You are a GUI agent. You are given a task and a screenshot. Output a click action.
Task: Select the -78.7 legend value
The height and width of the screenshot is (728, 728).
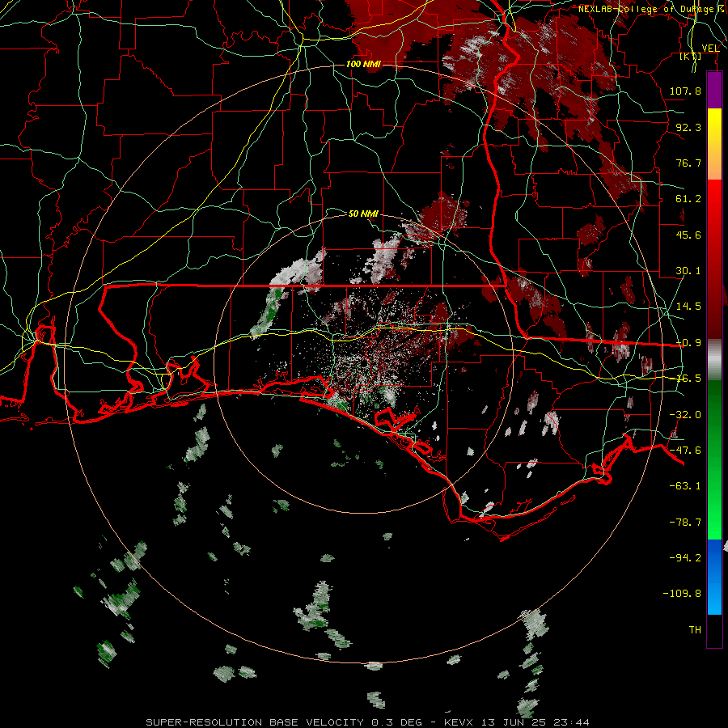click(x=685, y=523)
